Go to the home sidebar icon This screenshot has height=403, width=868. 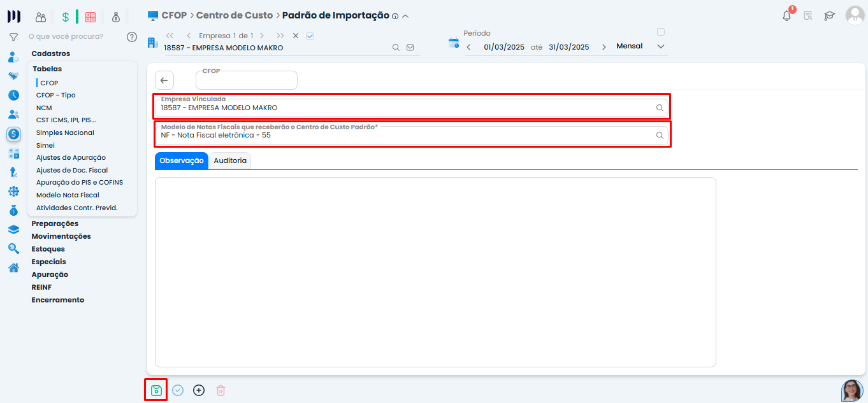click(x=13, y=267)
